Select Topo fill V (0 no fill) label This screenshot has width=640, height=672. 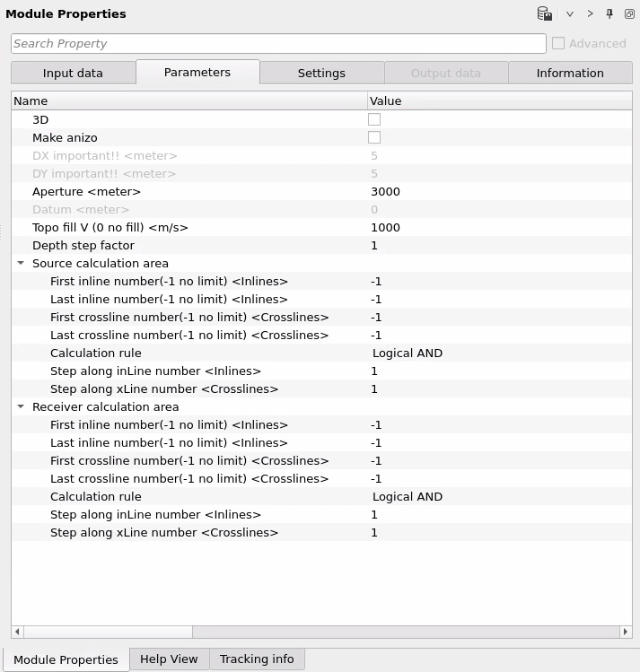point(110,228)
